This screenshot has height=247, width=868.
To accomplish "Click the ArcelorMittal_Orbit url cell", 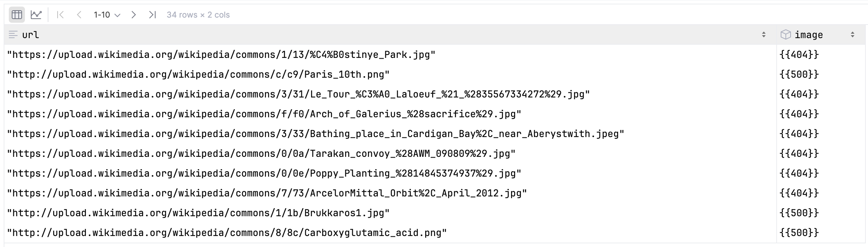I will [x=267, y=193].
